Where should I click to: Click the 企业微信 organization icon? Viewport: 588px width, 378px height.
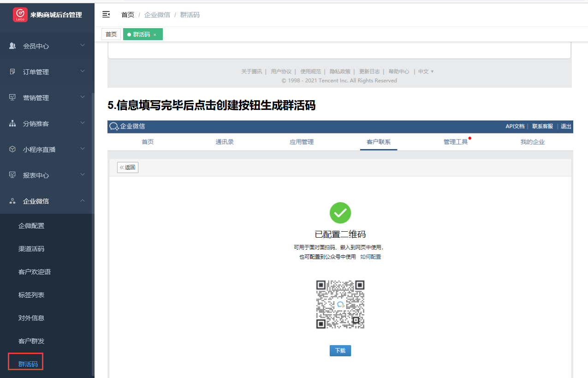click(12, 201)
